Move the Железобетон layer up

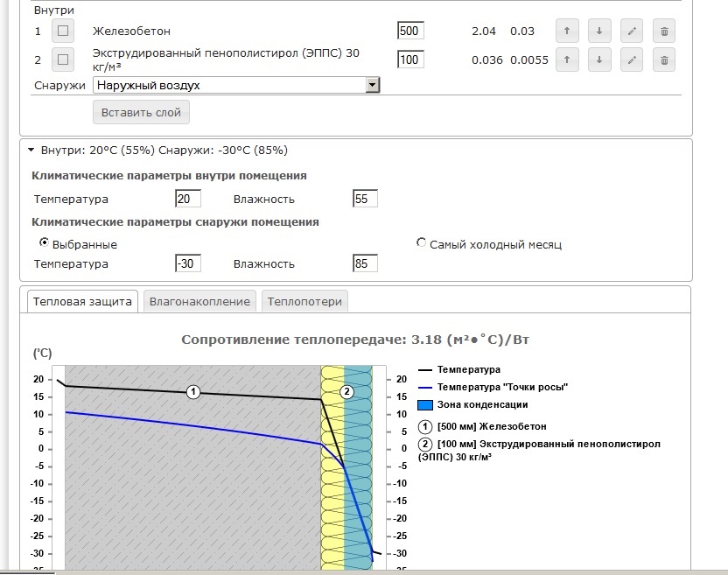point(567,32)
